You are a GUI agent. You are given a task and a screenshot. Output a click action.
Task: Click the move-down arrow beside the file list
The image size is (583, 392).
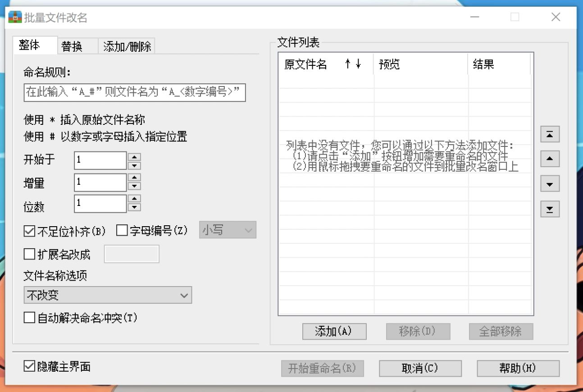550,184
